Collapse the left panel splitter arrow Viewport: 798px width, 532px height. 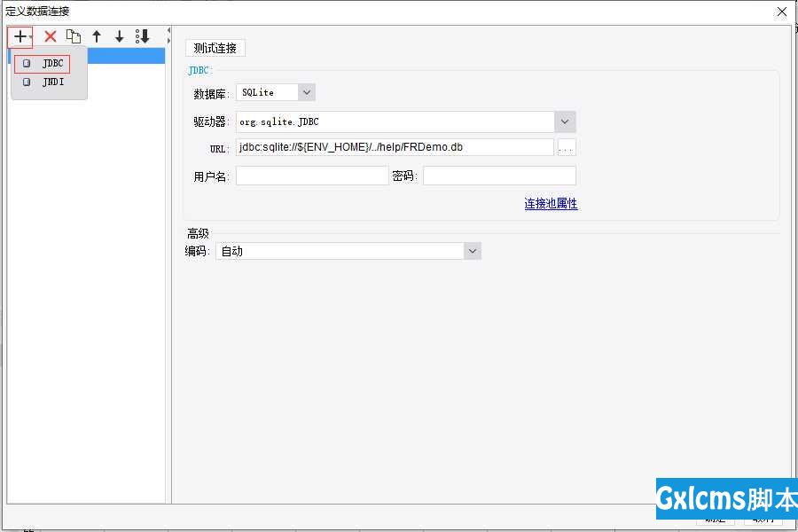coord(168,30)
